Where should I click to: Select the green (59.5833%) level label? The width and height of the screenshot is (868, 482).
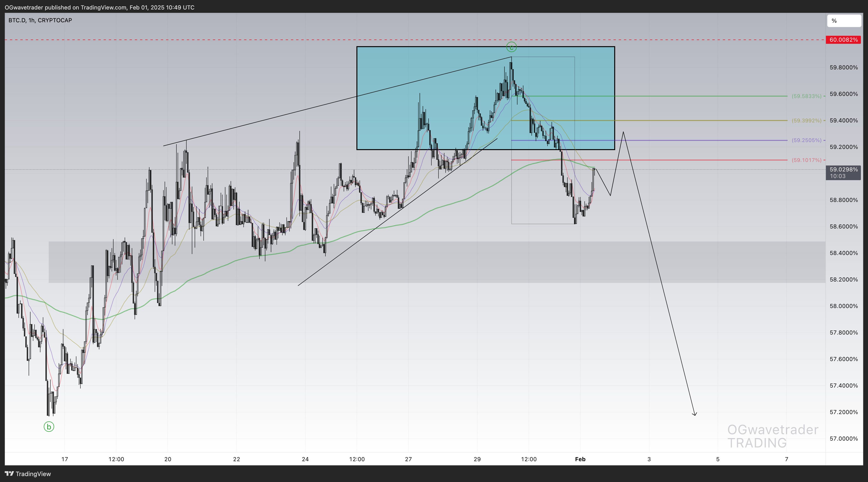(807, 96)
